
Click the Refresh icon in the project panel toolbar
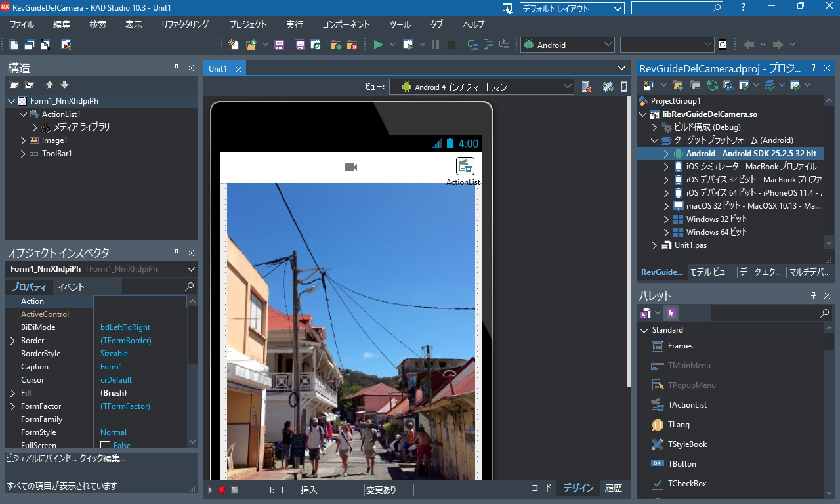712,85
